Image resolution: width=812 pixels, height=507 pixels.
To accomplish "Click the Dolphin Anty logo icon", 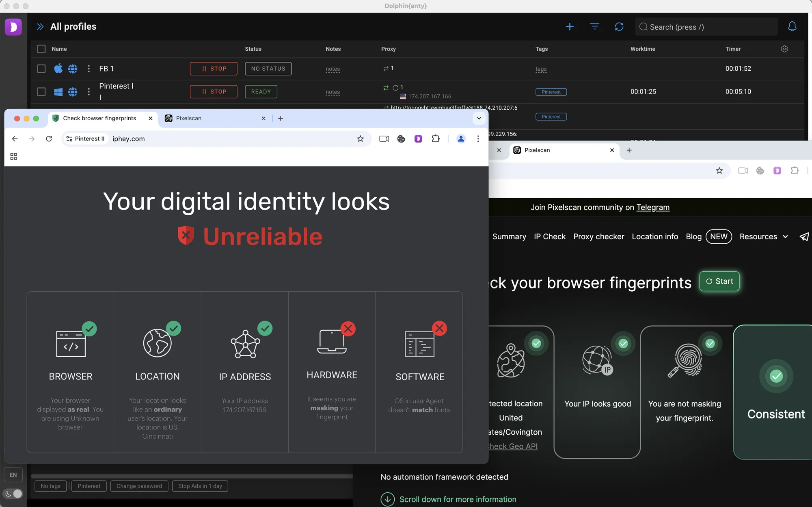I will click(13, 27).
